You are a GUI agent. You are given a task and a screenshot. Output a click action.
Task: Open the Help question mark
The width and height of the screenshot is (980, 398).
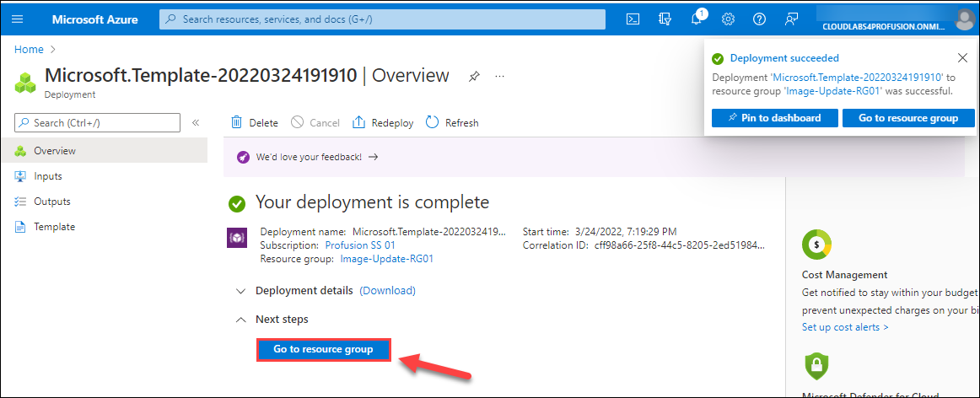click(x=759, y=19)
